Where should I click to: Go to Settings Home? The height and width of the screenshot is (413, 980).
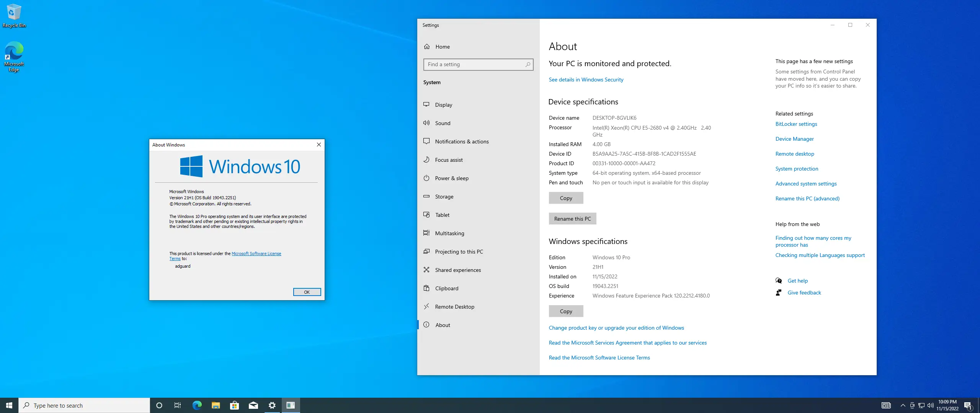(442, 47)
